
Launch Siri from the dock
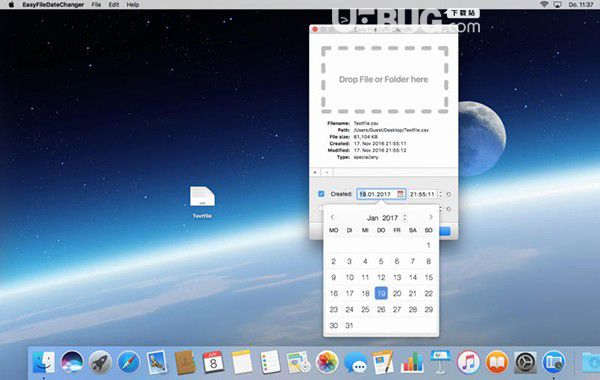click(72, 362)
